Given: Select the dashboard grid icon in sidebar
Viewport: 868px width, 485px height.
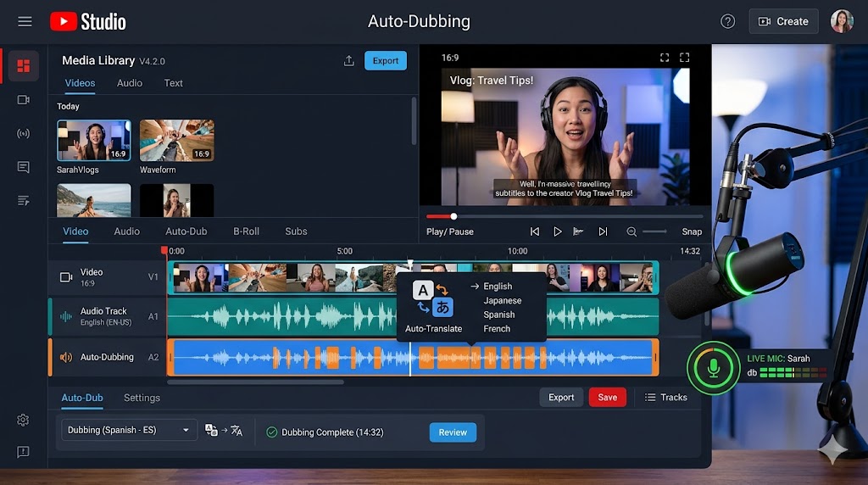Looking at the screenshot, I should (23, 66).
